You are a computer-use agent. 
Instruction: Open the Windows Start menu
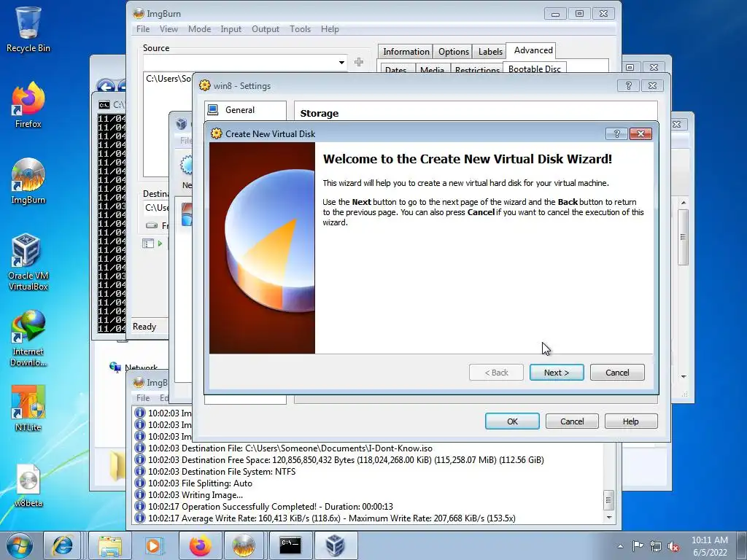[x=20, y=545]
